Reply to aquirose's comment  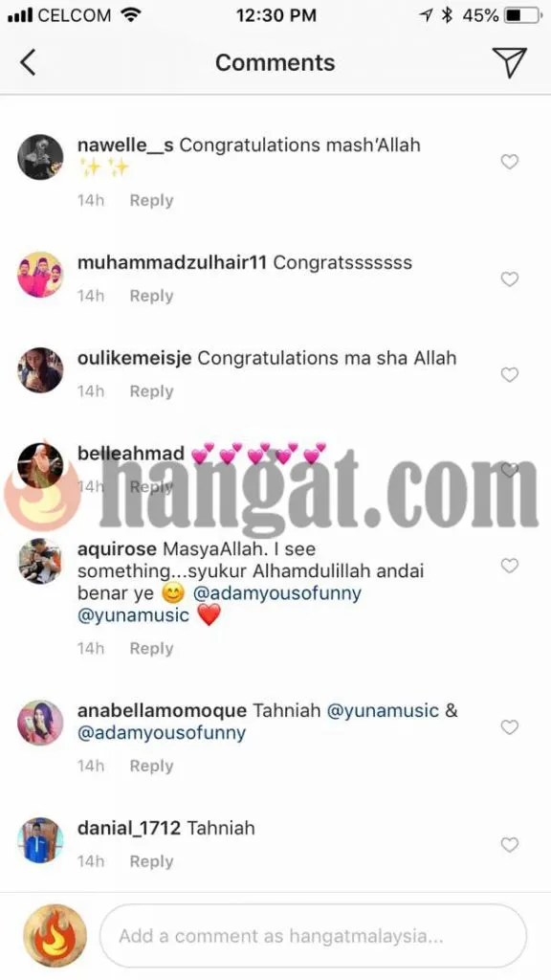click(151, 649)
